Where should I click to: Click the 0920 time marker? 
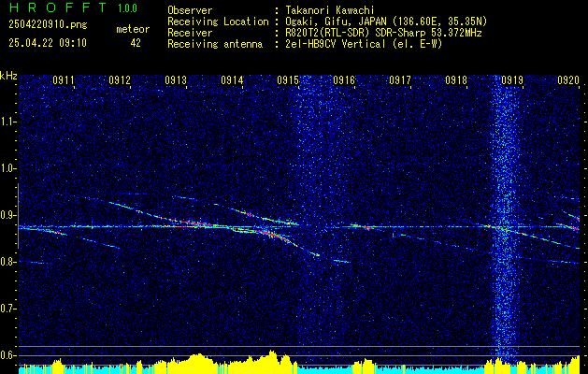568,80
